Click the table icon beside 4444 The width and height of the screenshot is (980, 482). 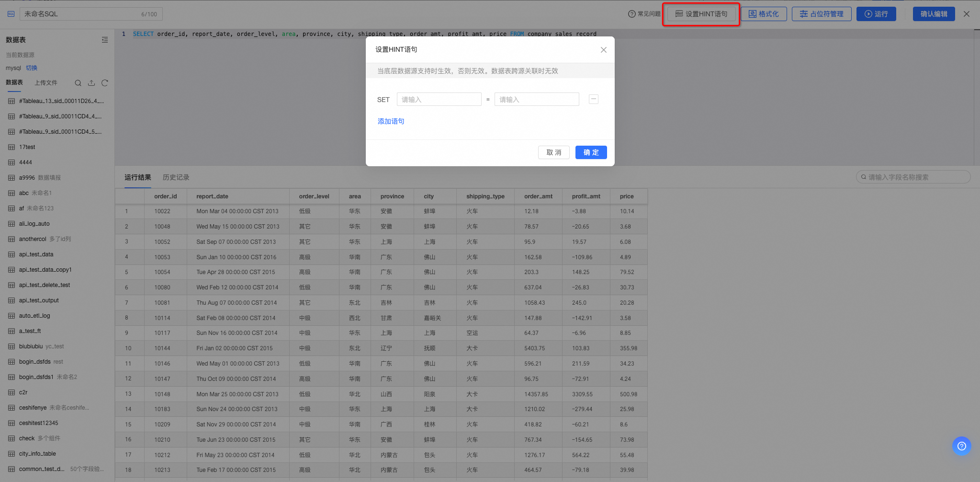click(11, 162)
